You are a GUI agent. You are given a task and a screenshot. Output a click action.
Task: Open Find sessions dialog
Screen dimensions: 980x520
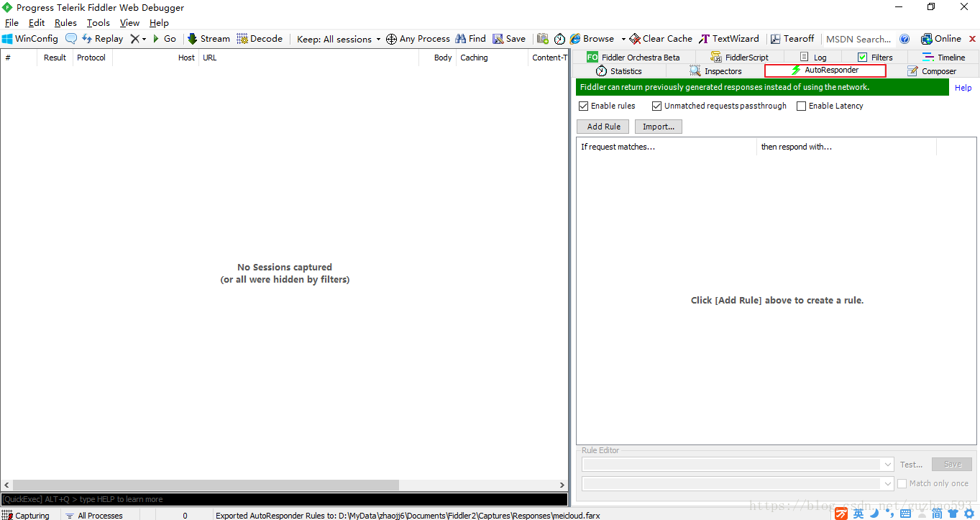point(470,39)
